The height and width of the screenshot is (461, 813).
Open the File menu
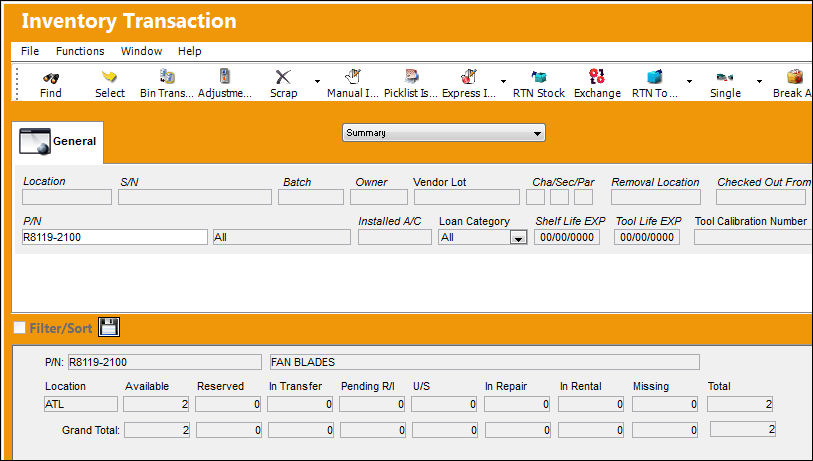(x=30, y=51)
